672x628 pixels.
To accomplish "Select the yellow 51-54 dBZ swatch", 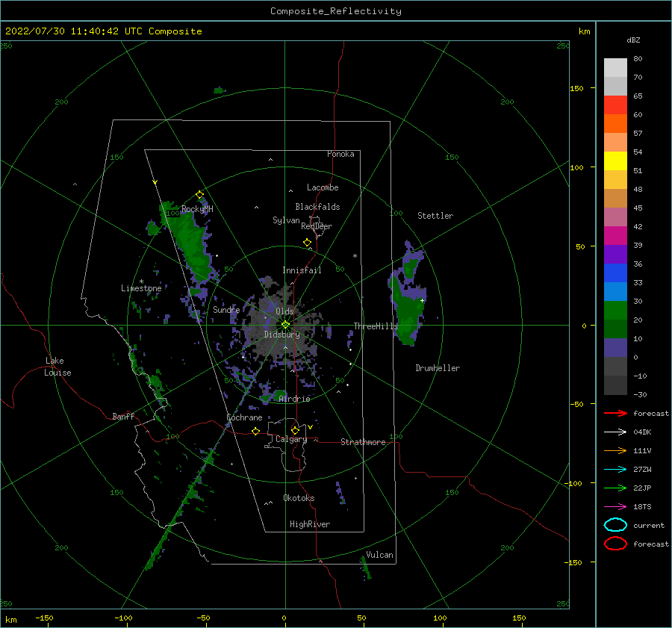I will coord(615,161).
